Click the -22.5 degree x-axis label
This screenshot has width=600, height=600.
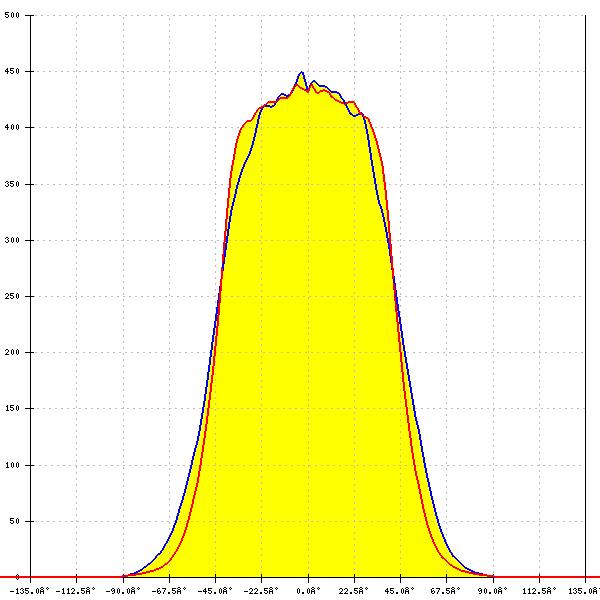261,591
